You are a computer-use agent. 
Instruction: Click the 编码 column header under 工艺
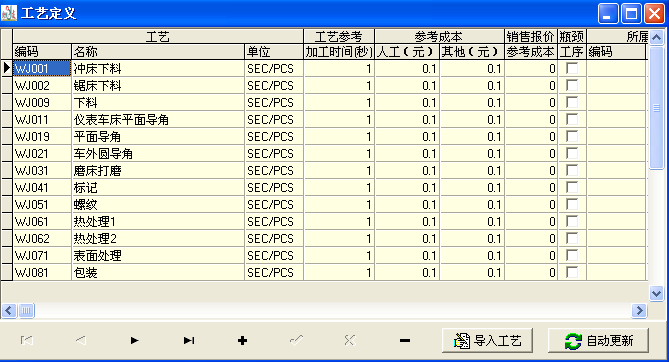click(42, 52)
